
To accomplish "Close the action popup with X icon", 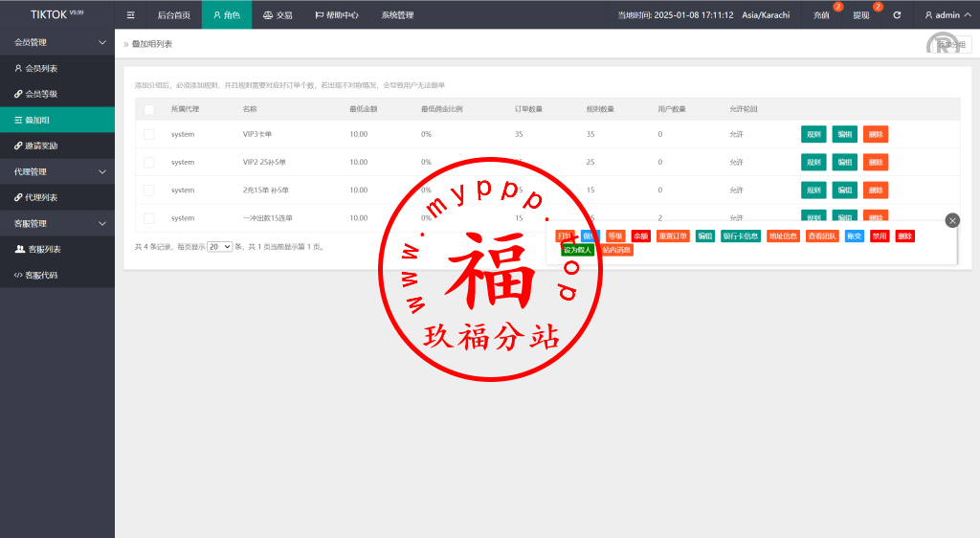I will (951, 220).
